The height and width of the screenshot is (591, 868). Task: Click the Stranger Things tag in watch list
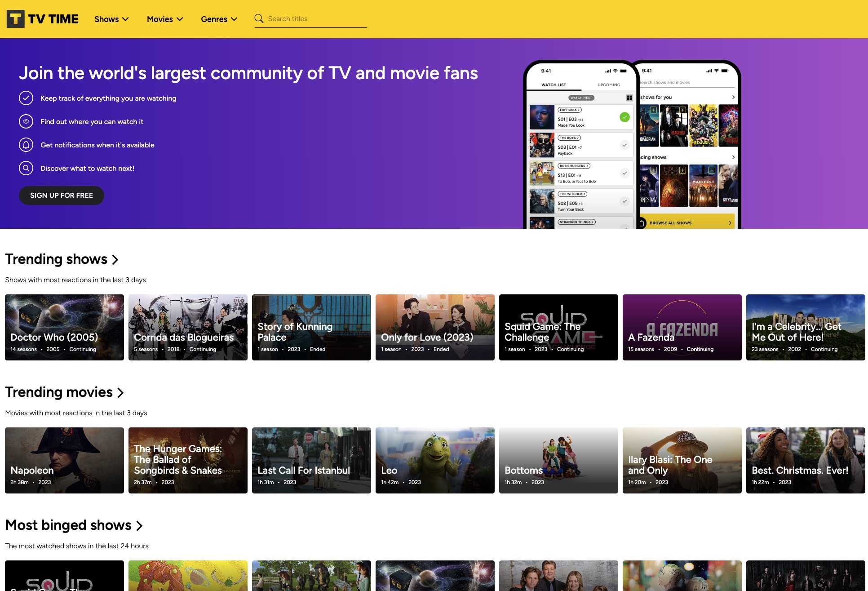(576, 222)
